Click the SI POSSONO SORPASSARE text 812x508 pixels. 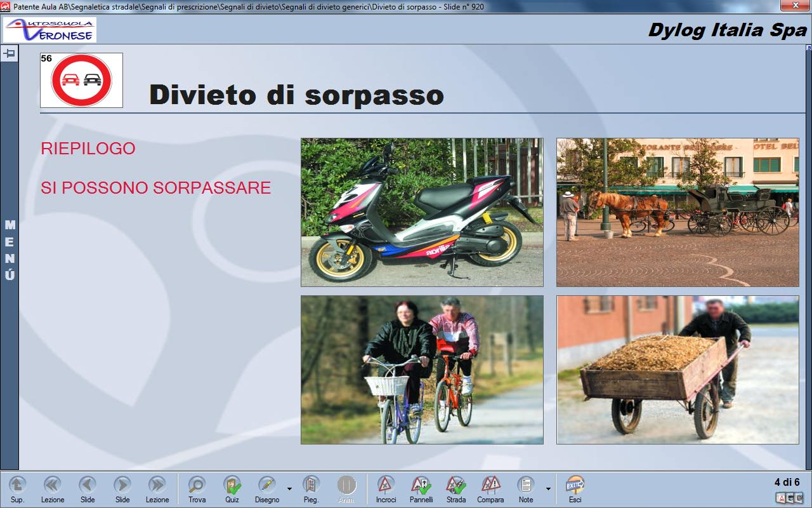pyautogui.click(x=156, y=188)
